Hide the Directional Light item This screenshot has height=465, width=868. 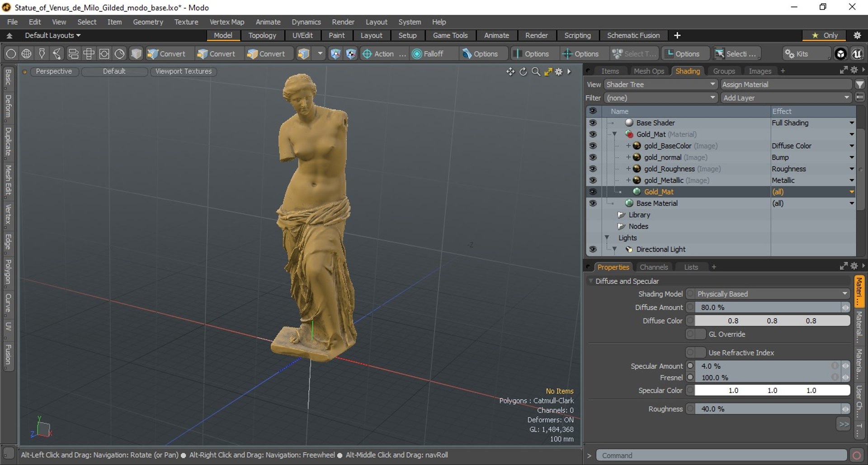pos(593,249)
